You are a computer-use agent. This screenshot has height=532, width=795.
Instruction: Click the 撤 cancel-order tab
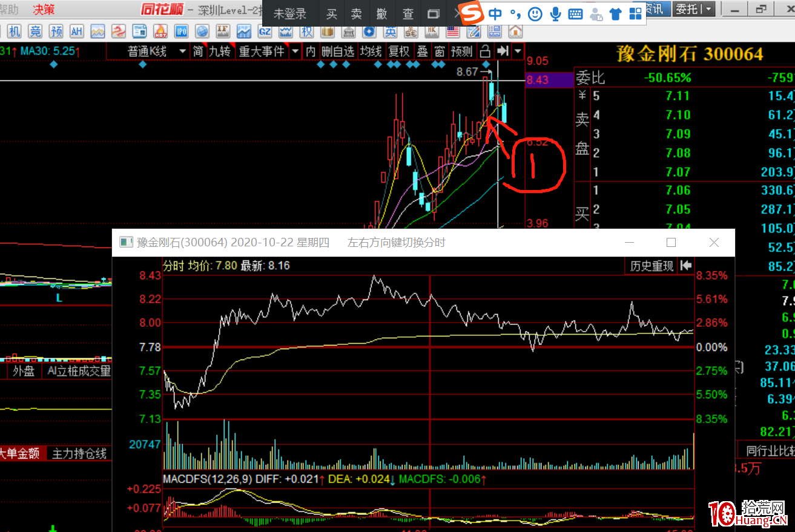[382, 14]
